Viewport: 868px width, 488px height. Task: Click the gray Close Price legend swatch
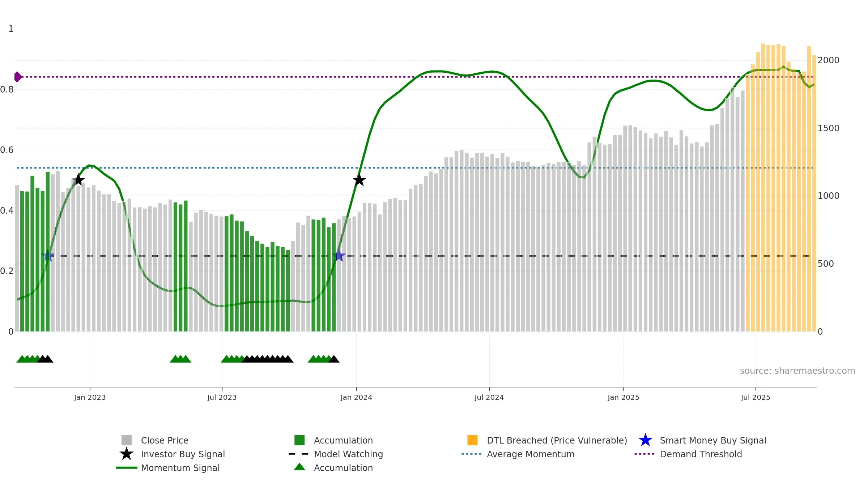[x=127, y=440]
